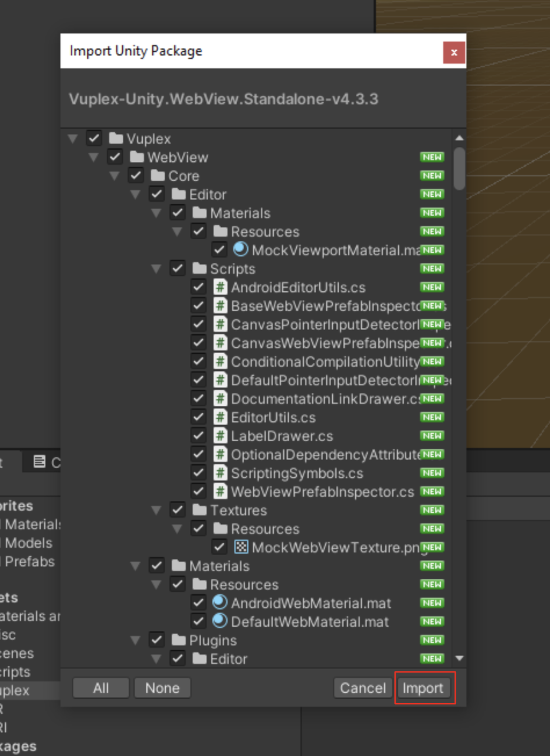Click the file list vertical scrollbar thumb
Screen dimensions: 550x756
coord(459,168)
